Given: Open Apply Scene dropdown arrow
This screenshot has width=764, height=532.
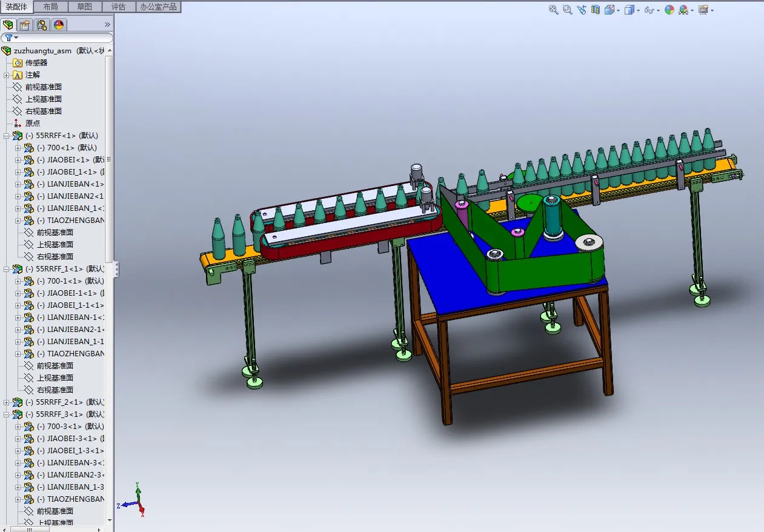Looking at the screenshot, I should click(x=692, y=10).
